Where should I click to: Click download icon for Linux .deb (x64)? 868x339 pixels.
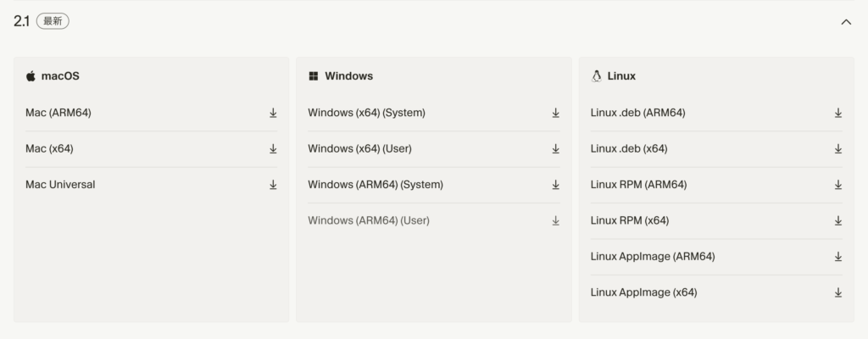(838, 149)
